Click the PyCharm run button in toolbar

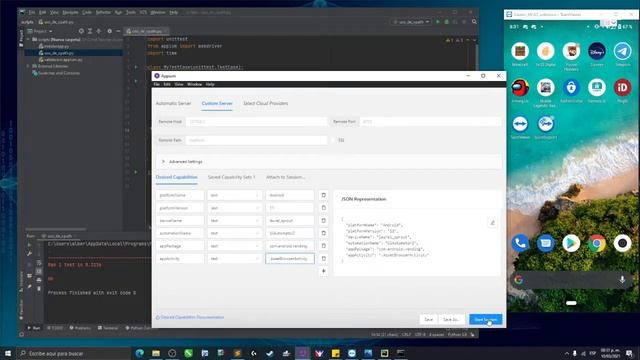[x=438, y=22]
